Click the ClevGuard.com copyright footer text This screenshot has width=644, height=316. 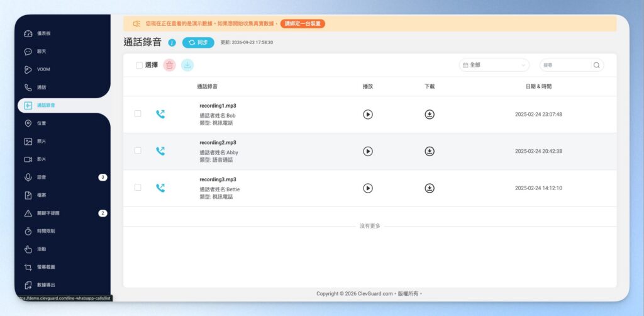tap(369, 294)
